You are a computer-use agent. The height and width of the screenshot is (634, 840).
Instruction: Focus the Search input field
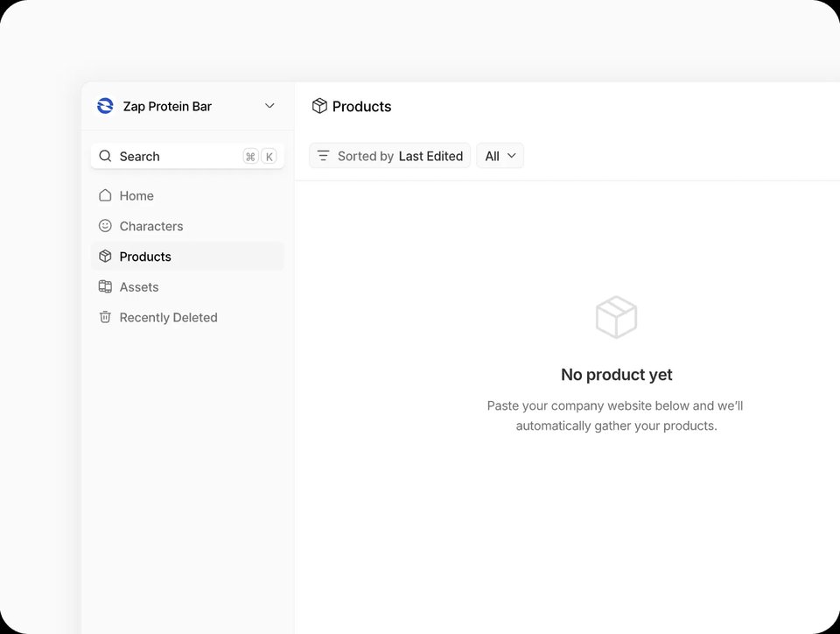pos(175,156)
